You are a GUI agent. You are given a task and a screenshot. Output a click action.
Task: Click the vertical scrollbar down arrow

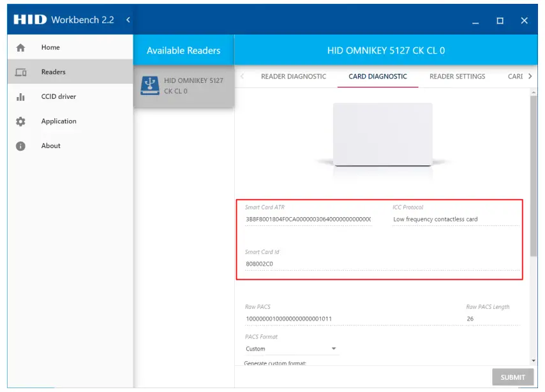(534, 361)
